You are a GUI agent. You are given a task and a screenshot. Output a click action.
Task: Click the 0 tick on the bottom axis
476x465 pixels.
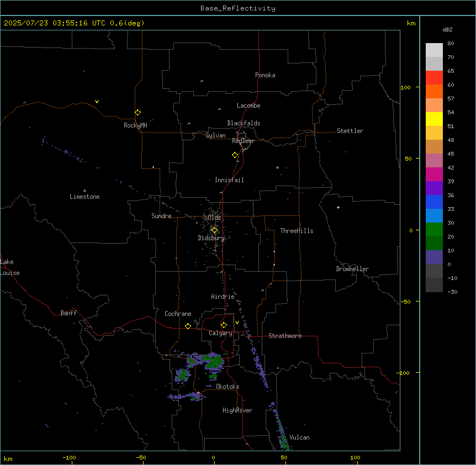pos(213,457)
